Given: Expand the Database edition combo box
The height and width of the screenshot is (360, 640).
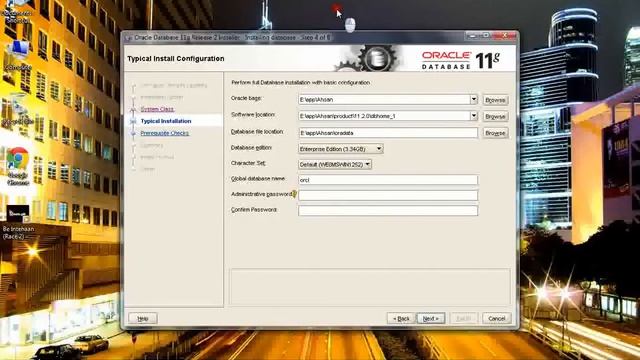Looking at the screenshot, I should (x=341, y=149).
